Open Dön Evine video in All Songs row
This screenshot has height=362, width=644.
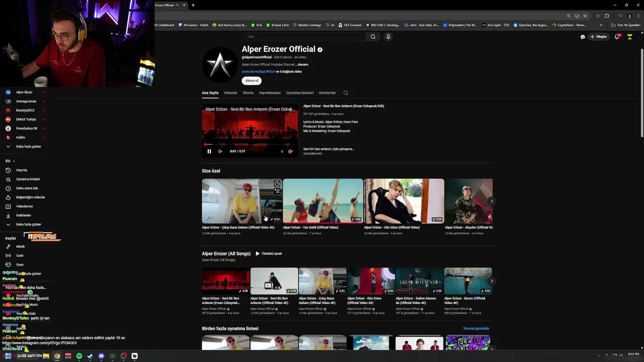tap(370, 281)
